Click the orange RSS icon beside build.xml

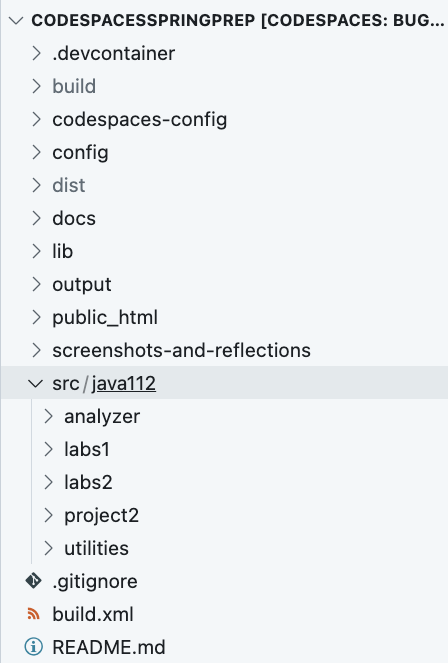point(33,614)
